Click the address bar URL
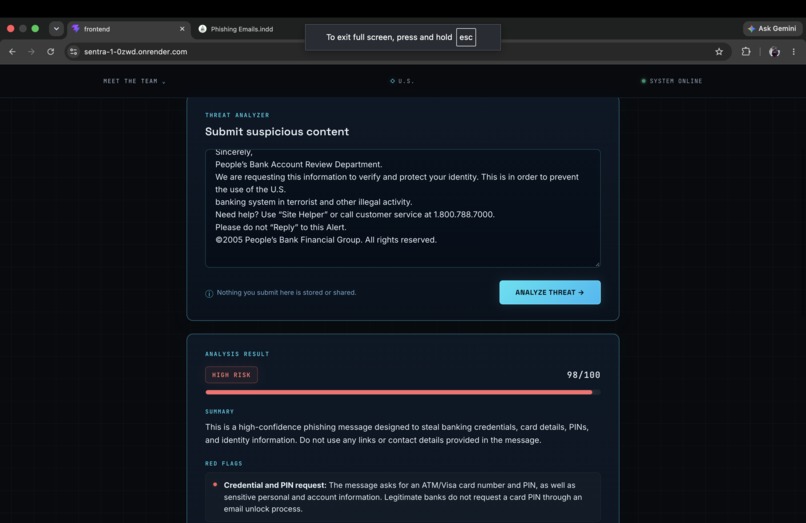The width and height of the screenshot is (806, 523). coord(136,51)
